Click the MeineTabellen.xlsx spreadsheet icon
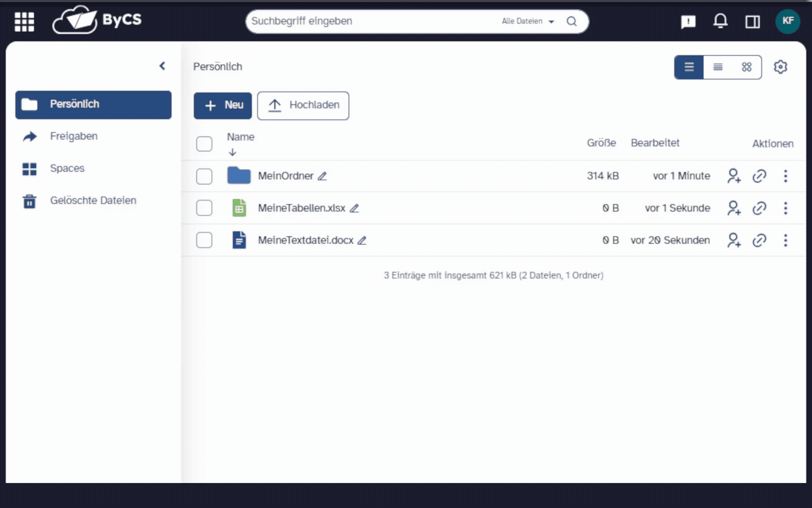 (239, 208)
